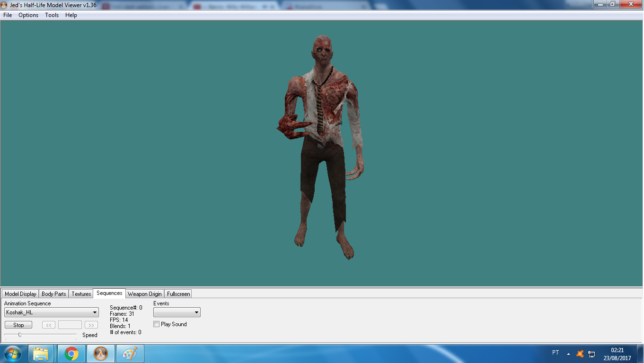Stop the animation with the Stop button

click(18, 325)
